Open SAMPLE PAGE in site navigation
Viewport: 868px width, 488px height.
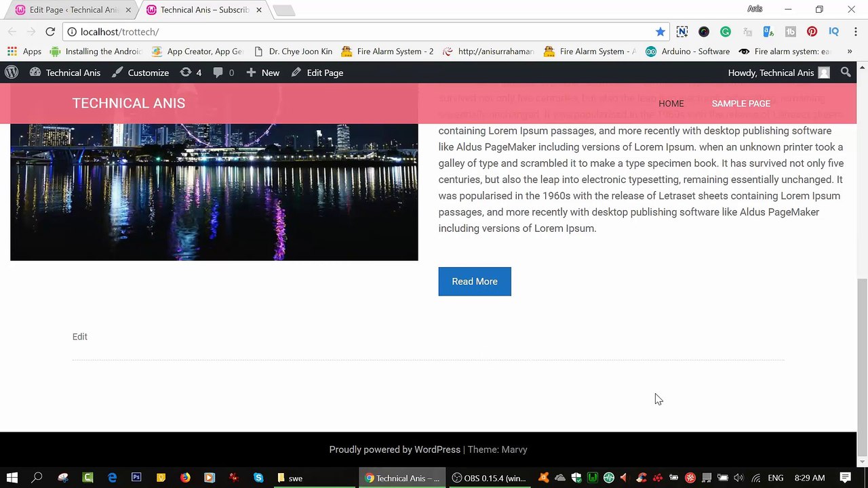click(741, 104)
